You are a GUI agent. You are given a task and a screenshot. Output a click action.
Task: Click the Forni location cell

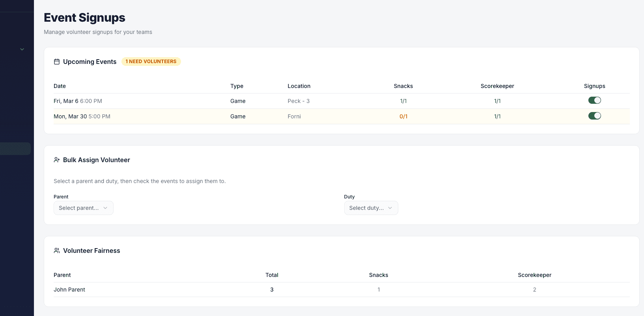[294, 116]
